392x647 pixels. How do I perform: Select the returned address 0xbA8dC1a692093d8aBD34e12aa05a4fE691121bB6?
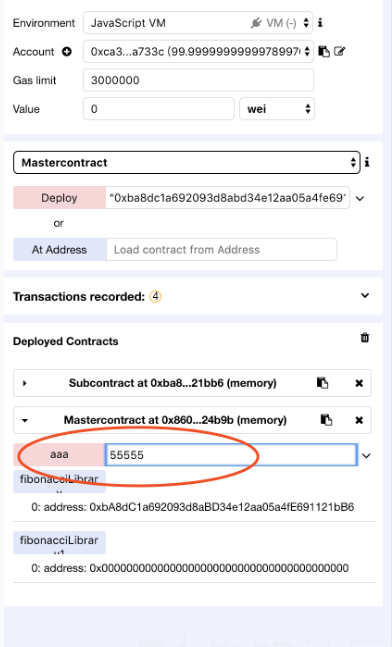pyautogui.click(x=222, y=507)
